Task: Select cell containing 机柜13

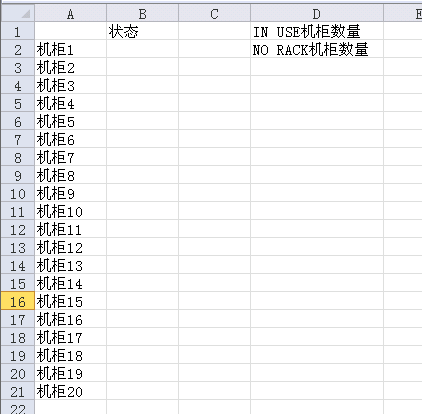Action: [x=70, y=265]
